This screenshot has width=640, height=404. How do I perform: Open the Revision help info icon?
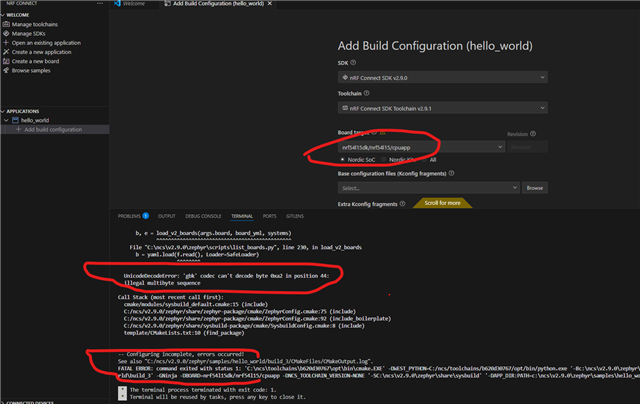(x=533, y=133)
